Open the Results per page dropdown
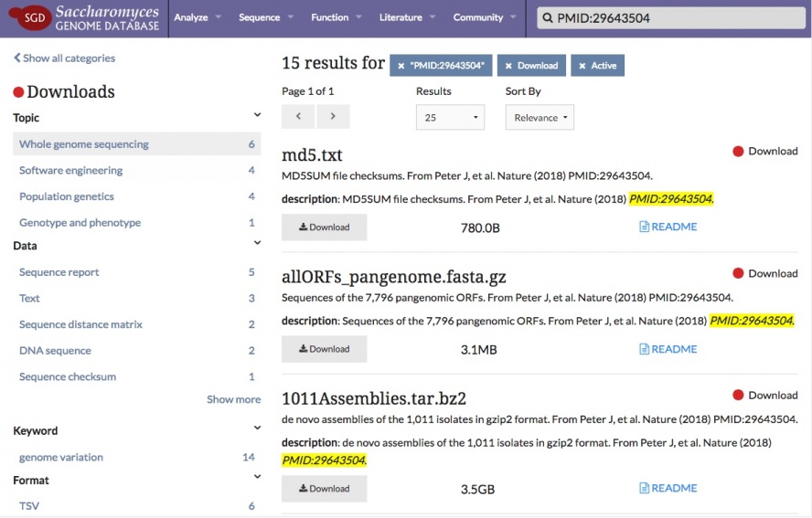 point(451,118)
